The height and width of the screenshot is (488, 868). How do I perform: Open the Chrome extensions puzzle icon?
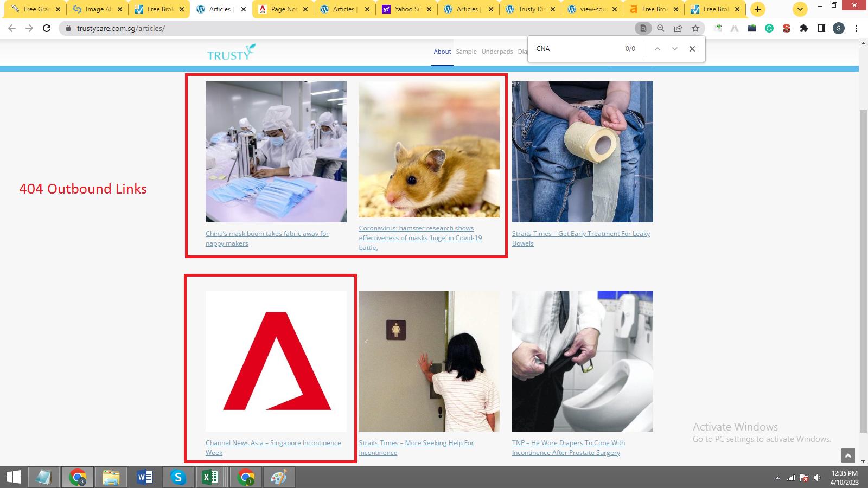tap(804, 28)
